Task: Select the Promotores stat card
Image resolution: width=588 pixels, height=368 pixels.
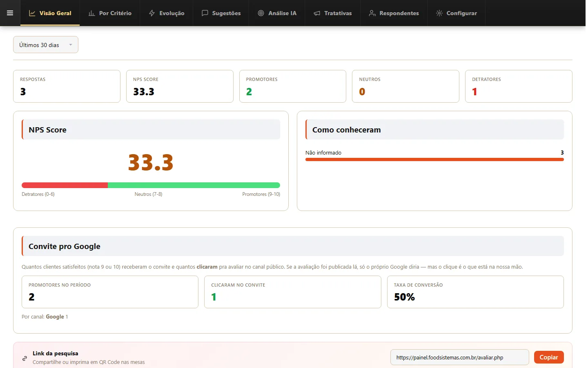Action: tap(293, 86)
